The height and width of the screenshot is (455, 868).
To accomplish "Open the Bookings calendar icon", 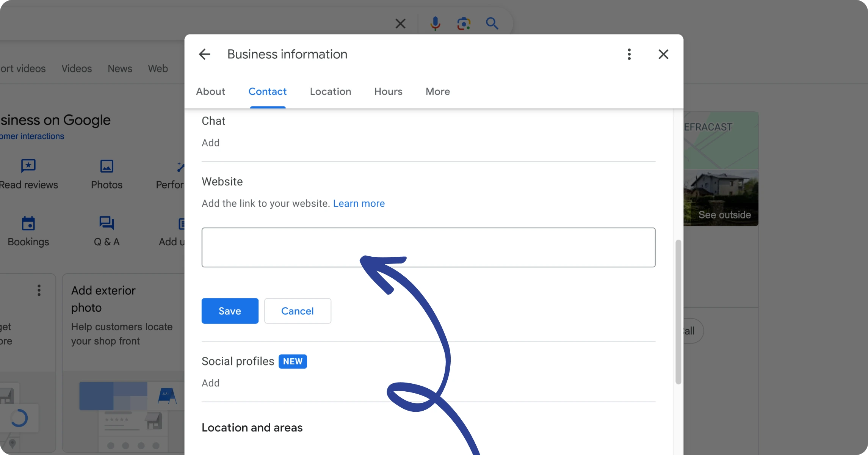I will tap(28, 223).
